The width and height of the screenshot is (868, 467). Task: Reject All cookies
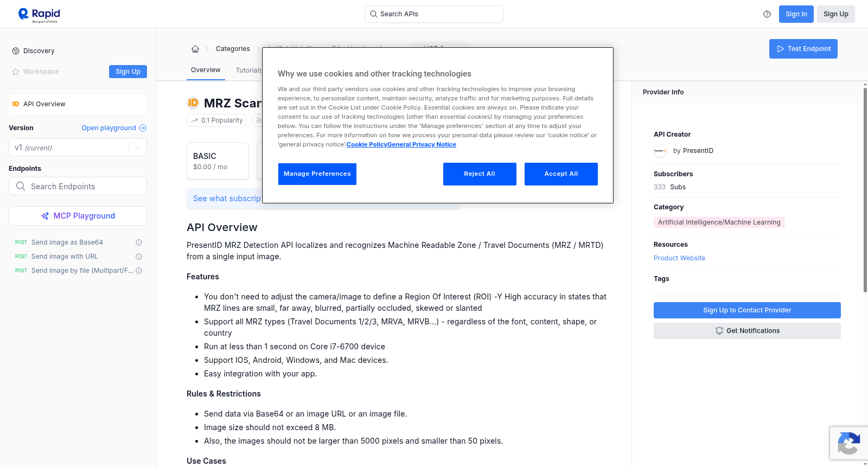tap(480, 174)
